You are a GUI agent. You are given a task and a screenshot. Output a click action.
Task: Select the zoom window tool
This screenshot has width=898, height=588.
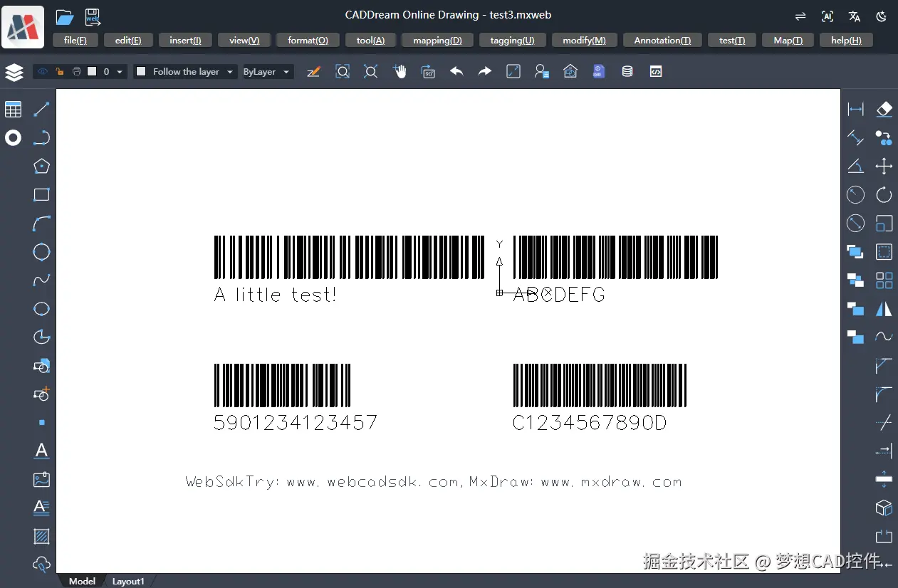point(343,72)
